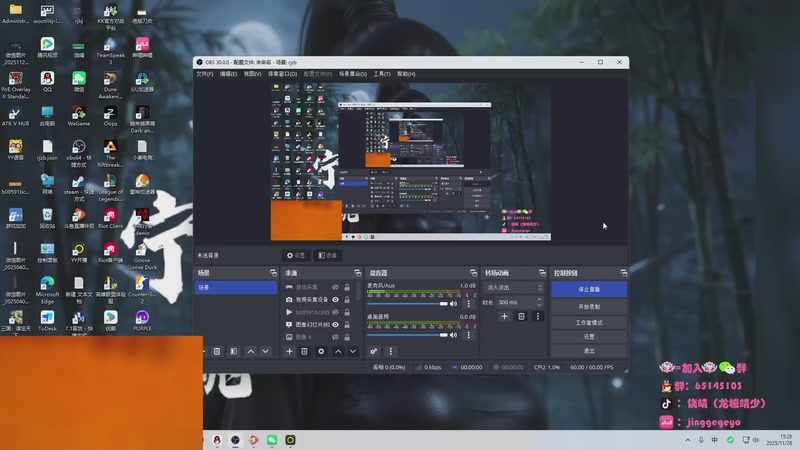Open the 场景集合(S) menu

click(x=353, y=74)
